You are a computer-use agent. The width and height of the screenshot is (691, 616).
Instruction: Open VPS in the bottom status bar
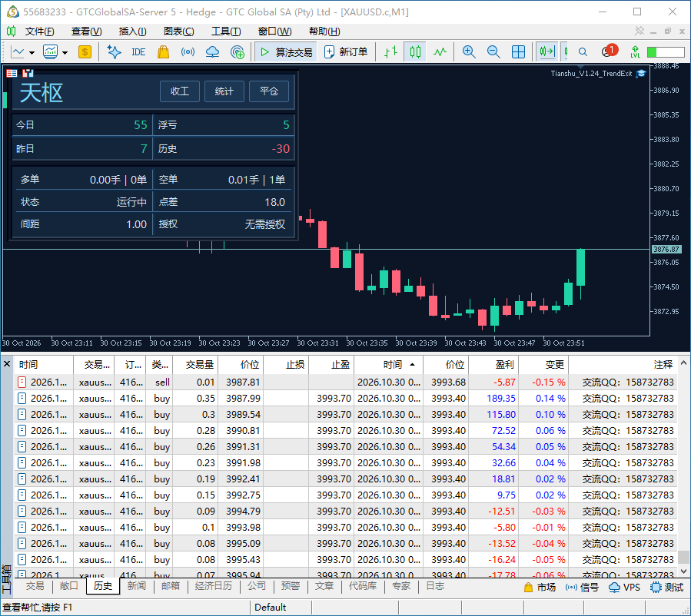pos(624,588)
